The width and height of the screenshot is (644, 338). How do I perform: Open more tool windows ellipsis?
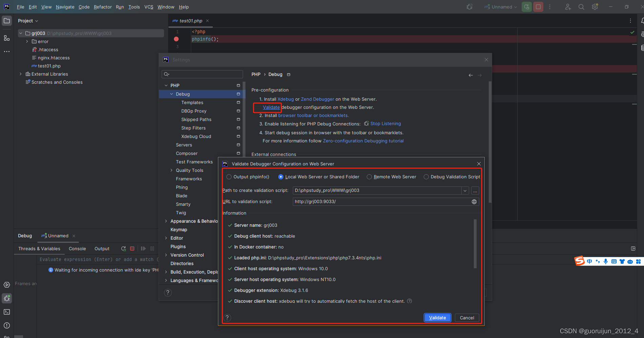(x=7, y=52)
